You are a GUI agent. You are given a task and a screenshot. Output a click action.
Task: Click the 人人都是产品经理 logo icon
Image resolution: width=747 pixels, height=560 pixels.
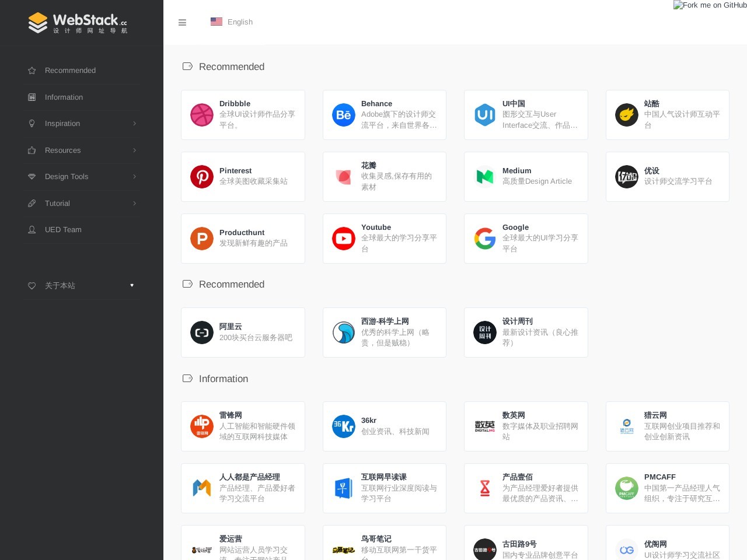click(x=202, y=488)
